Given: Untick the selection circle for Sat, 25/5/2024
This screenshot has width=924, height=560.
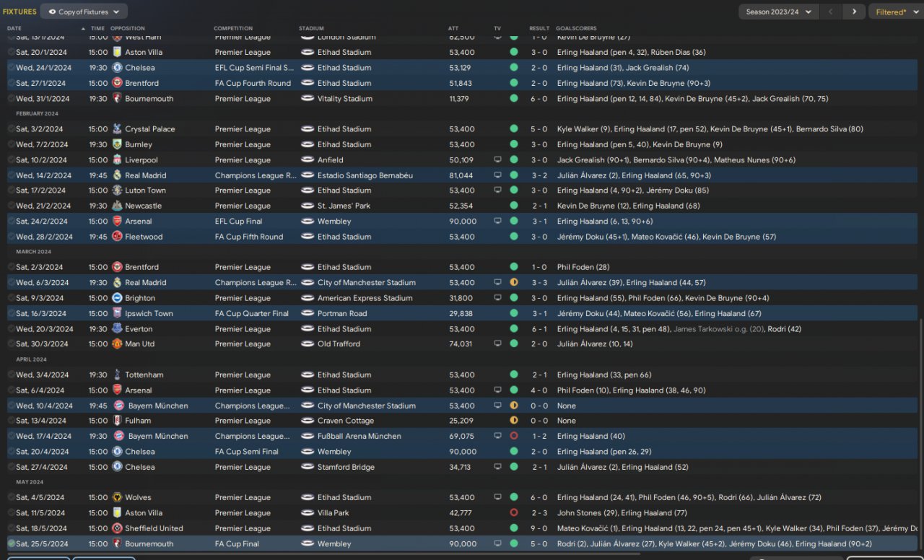Looking at the screenshot, I should [x=11, y=543].
